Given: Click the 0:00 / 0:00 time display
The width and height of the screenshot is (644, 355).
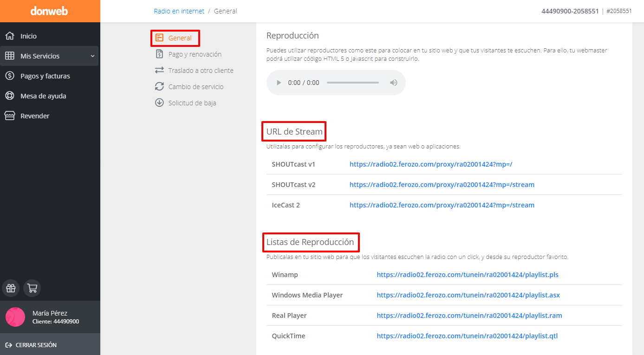Looking at the screenshot, I should pos(304,83).
